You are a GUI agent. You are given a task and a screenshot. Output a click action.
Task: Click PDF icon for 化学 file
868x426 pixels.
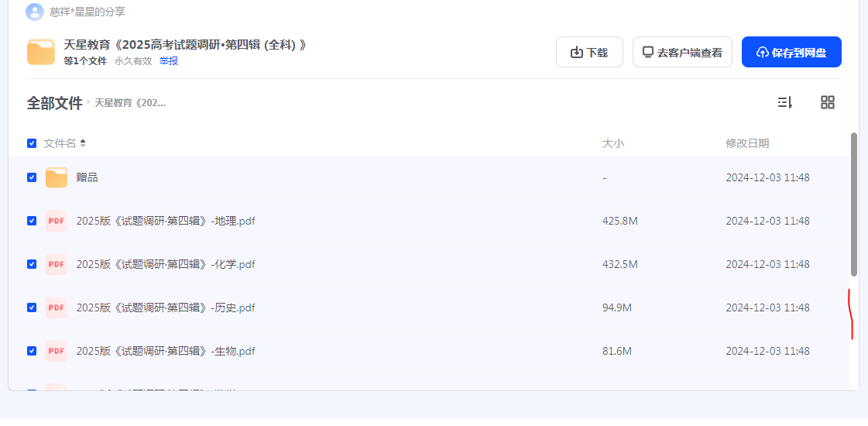(x=57, y=264)
